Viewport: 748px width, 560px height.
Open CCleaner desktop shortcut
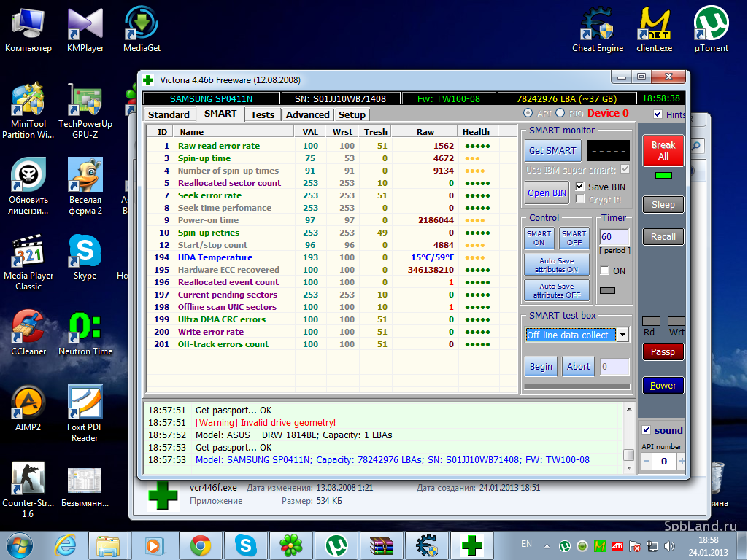(28, 332)
